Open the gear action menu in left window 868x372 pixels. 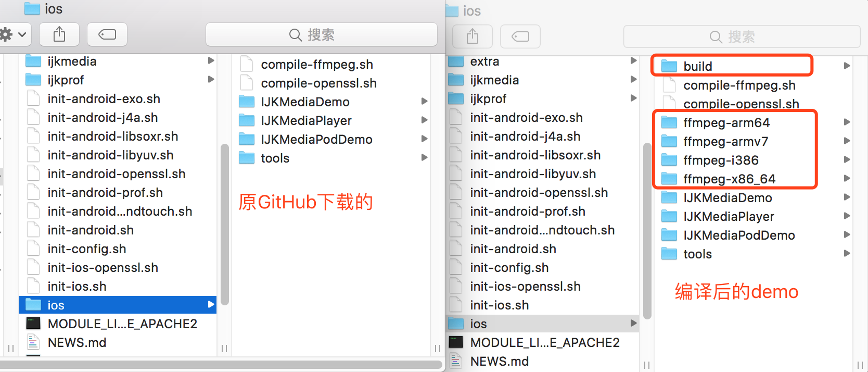coord(14,34)
